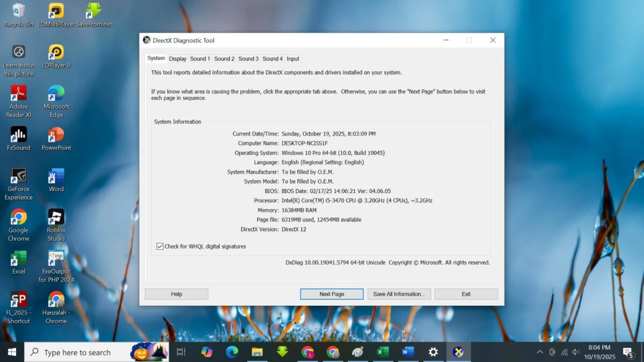
Task: Open Excel from the taskbar
Action: pos(383,352)
